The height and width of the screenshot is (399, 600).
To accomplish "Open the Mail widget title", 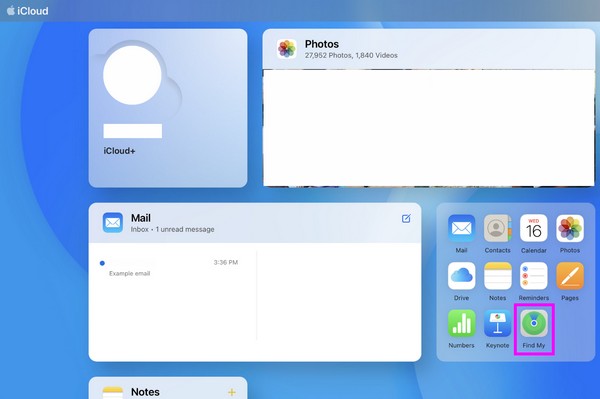I will click(x=141, y=218).
